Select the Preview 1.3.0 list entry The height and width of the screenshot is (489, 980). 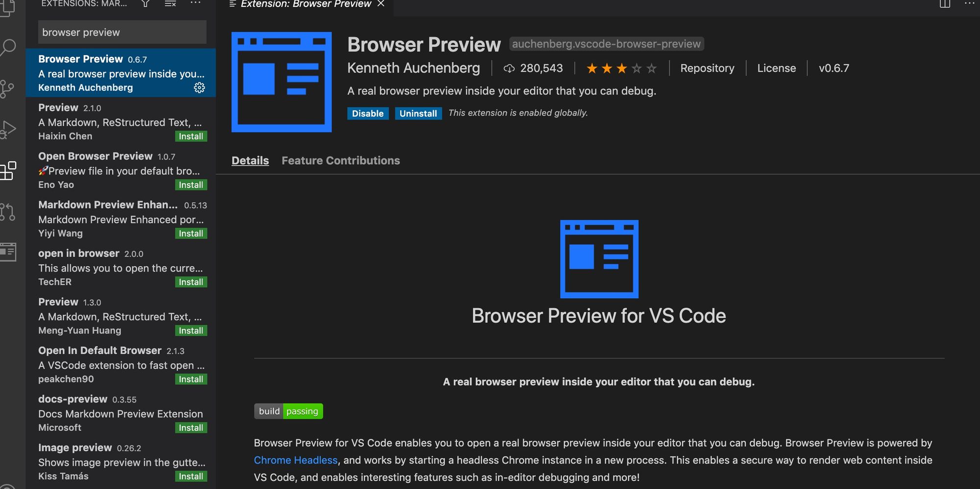[121, 315]
